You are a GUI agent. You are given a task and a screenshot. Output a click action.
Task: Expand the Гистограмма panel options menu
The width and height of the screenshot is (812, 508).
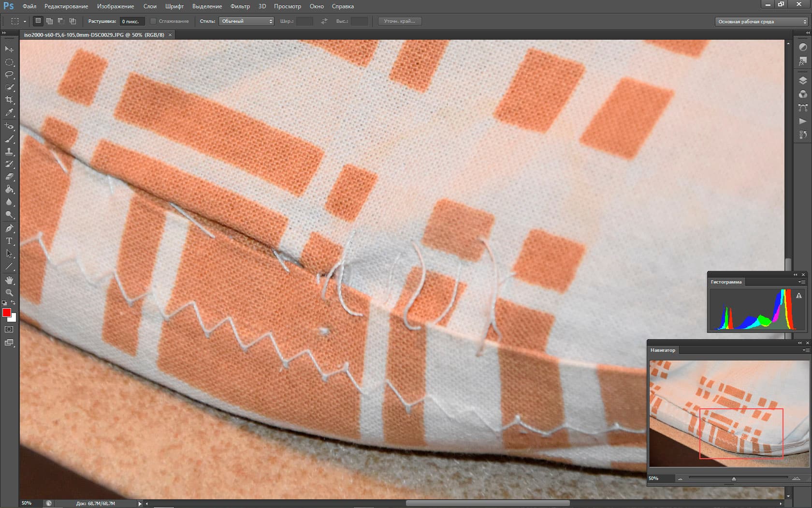pyautogui.click(x=801, y=282)
